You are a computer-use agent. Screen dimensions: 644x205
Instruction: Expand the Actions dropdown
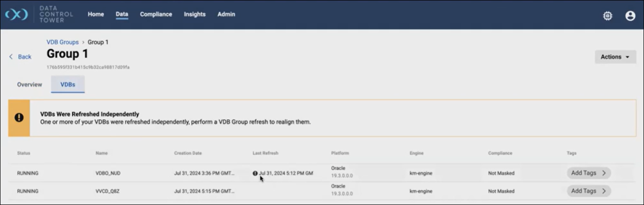pyautogui.click(x=615, y=57)
